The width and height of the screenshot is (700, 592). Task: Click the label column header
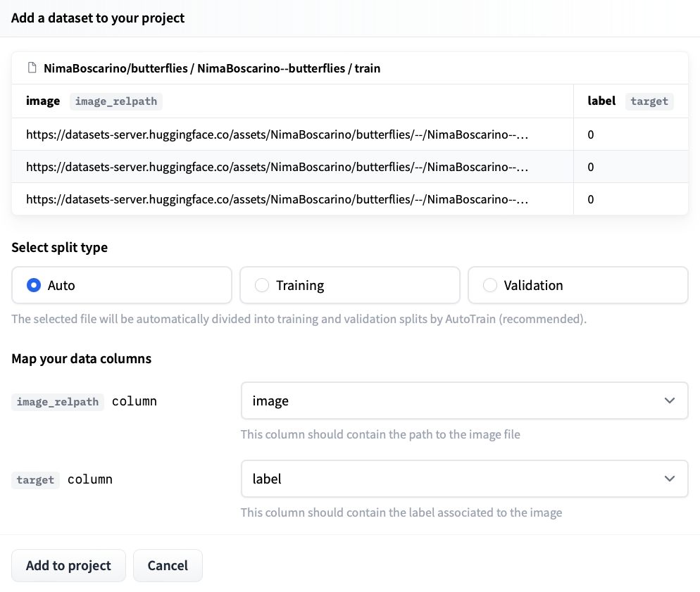tap(601, 101)
